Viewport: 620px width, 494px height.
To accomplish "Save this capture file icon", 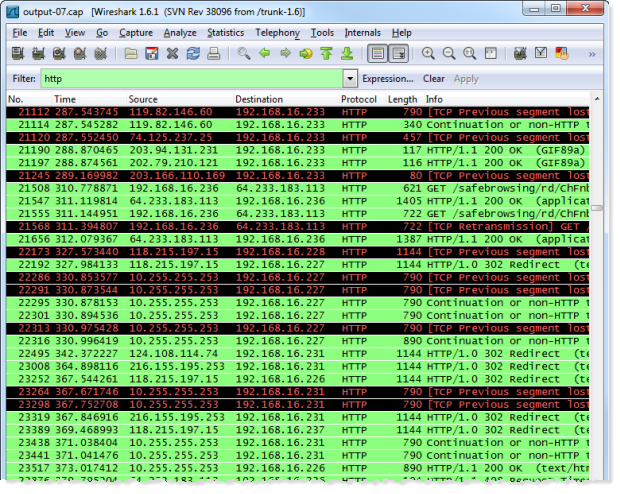I will (x=151, y=53).
